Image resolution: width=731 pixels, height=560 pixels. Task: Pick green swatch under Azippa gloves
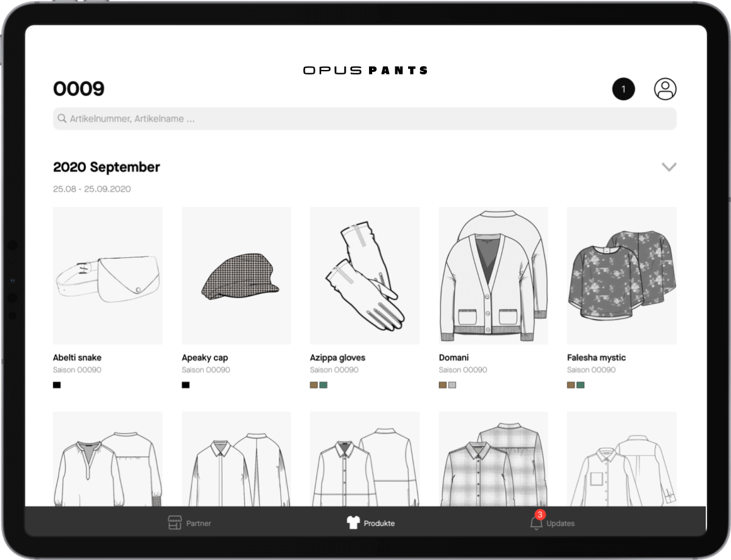(324, 385)
